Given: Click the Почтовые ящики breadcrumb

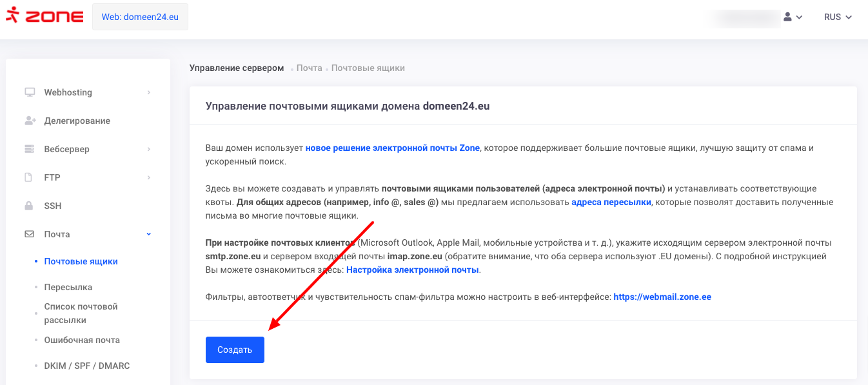Looking at the screenshot, I should (x=368, y=68).
